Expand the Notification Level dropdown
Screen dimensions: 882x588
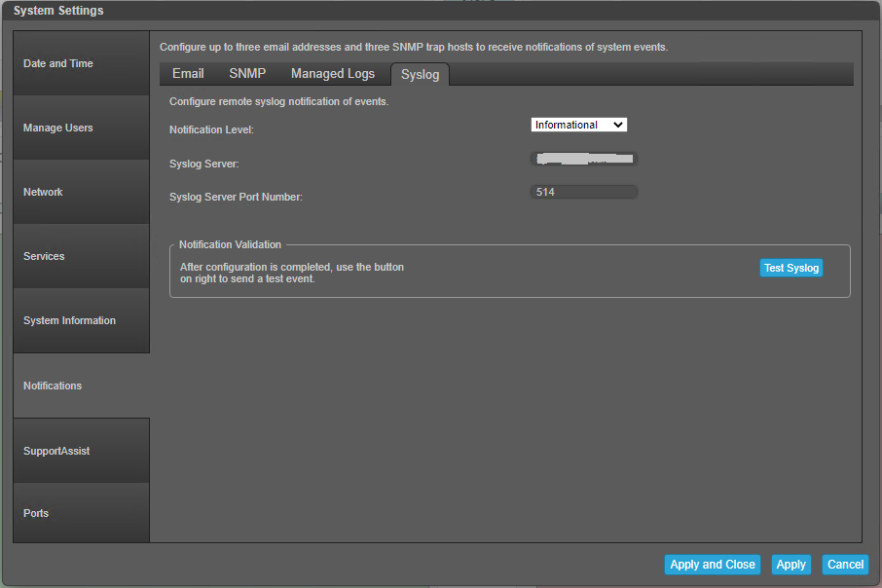[579, 125]
